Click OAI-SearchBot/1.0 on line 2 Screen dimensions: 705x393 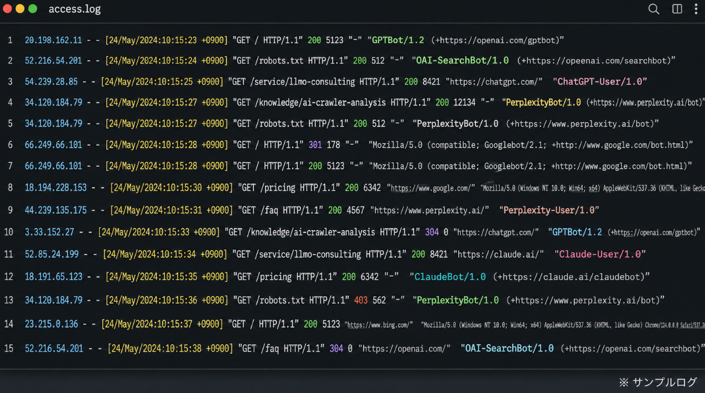462,61
